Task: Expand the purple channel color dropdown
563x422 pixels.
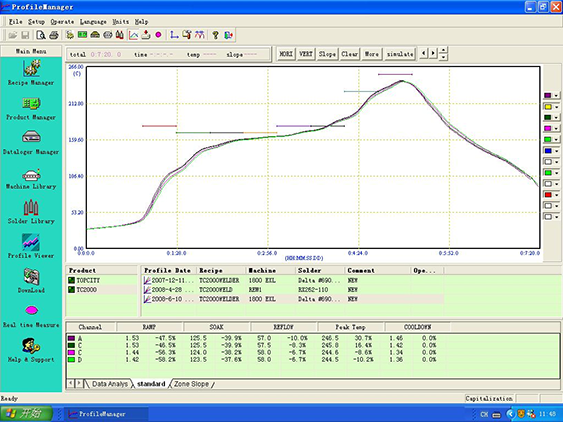Action: pos(556,96)
